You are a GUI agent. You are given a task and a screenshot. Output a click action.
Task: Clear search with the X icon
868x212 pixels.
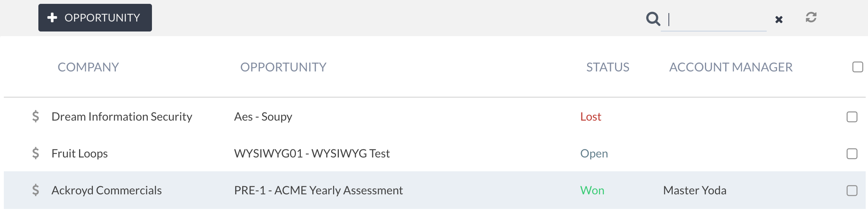pyautogui.click(x=779, y=20)
